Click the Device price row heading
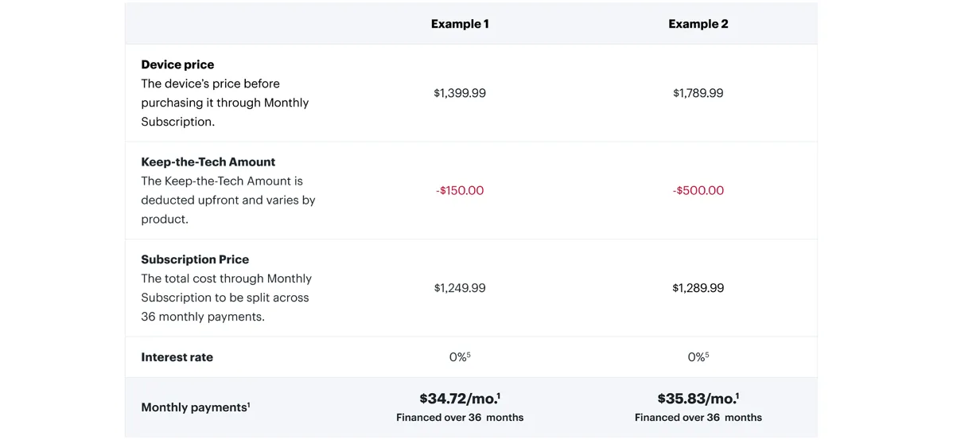This screenshot has width=980, height=440. tap(177, 64)
